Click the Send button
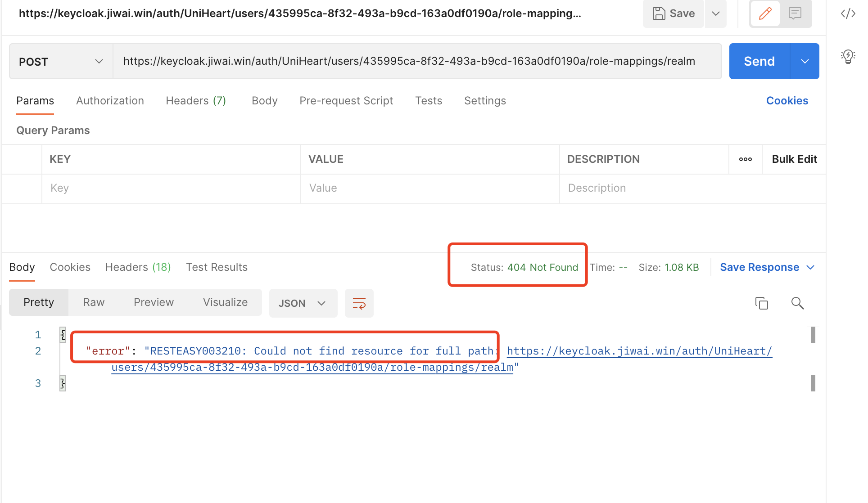Image resolution: width=868 pixels, height=503 pixels. (x=758, y=61)
